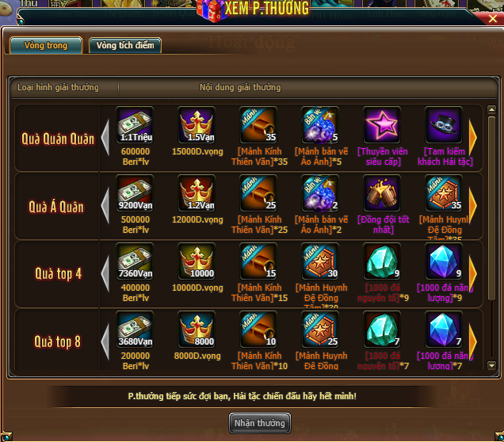This screenshot has width=504, height=442.
Task: Select Mảnh Huynh Đệ Đồng Tâm*30 icon in top 4 row
Action: [x=320, y=261]
